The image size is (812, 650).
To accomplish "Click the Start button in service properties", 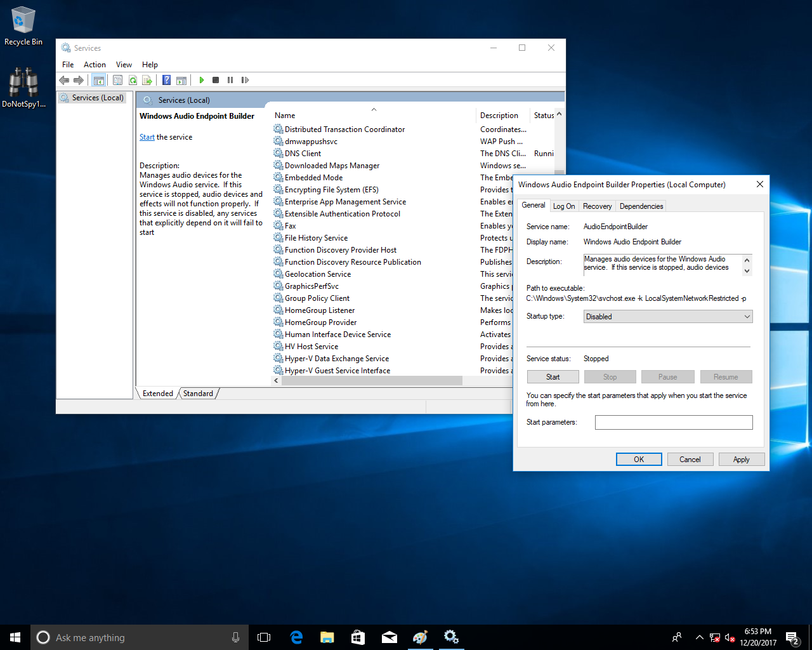I will pos(553,377).
